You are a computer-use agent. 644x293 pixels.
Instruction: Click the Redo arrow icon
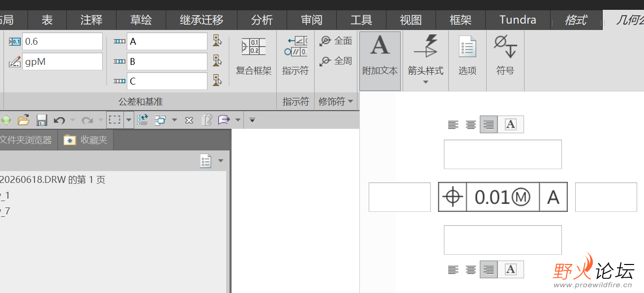point(88,120)
